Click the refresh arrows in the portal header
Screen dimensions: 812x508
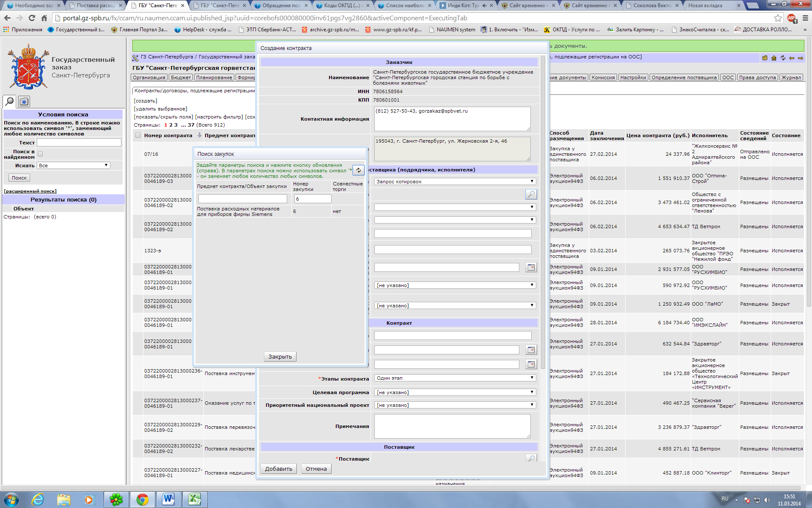[783, 58]
